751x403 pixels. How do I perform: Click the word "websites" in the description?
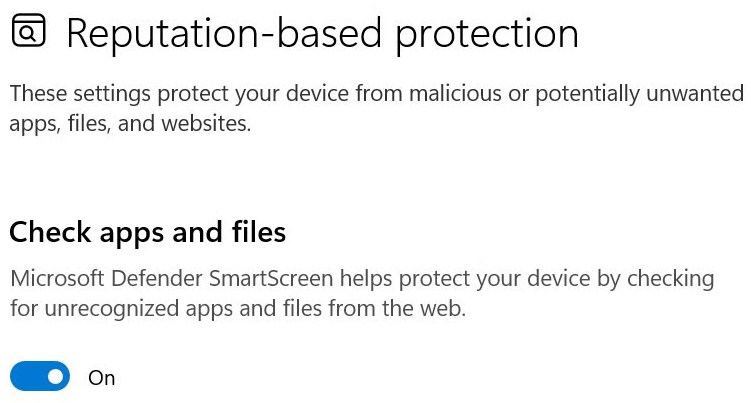pos(205,124)
